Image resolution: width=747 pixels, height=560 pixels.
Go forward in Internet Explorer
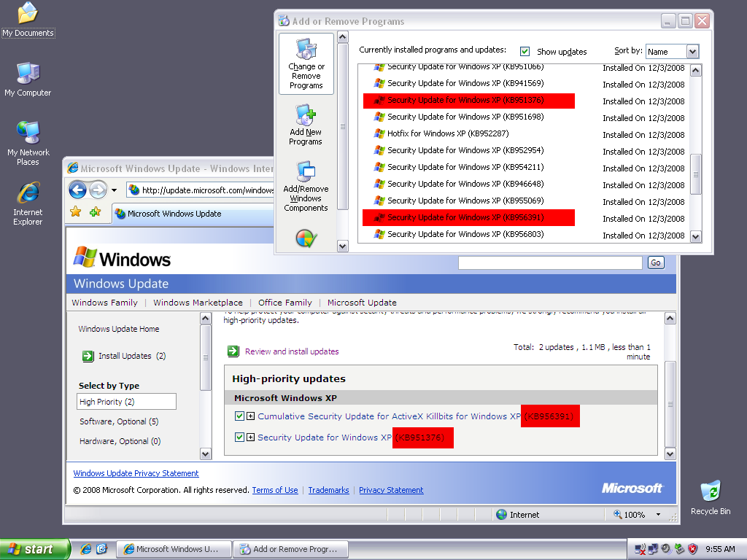pyautogui.click(x=98, y=190)
